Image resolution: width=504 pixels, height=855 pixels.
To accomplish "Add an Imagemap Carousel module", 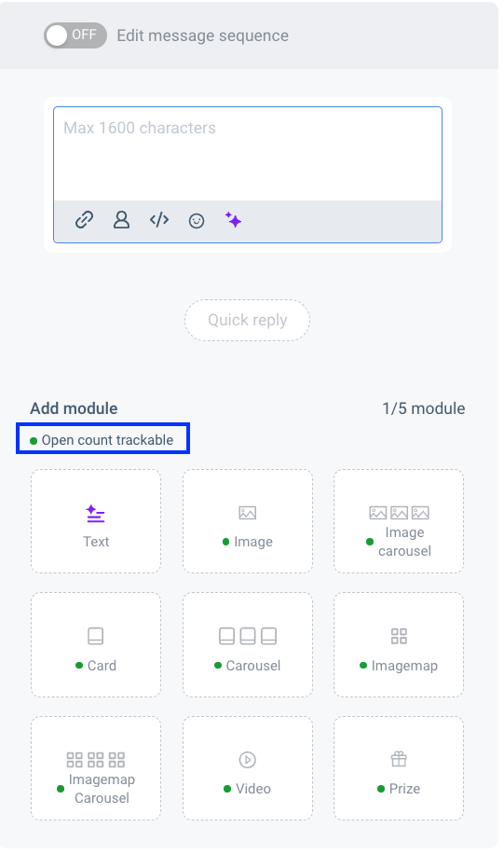I will pyautogui.click(x=96, y=768).
